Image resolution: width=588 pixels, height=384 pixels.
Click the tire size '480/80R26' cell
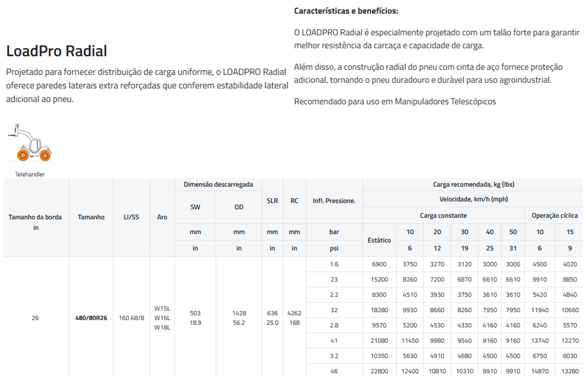pyautogui.click(x=91, y=318)
